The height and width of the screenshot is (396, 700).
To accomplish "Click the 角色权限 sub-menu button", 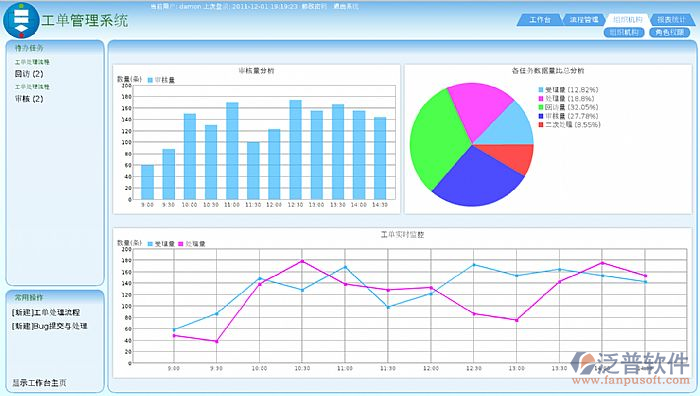I will pos(669,33).
